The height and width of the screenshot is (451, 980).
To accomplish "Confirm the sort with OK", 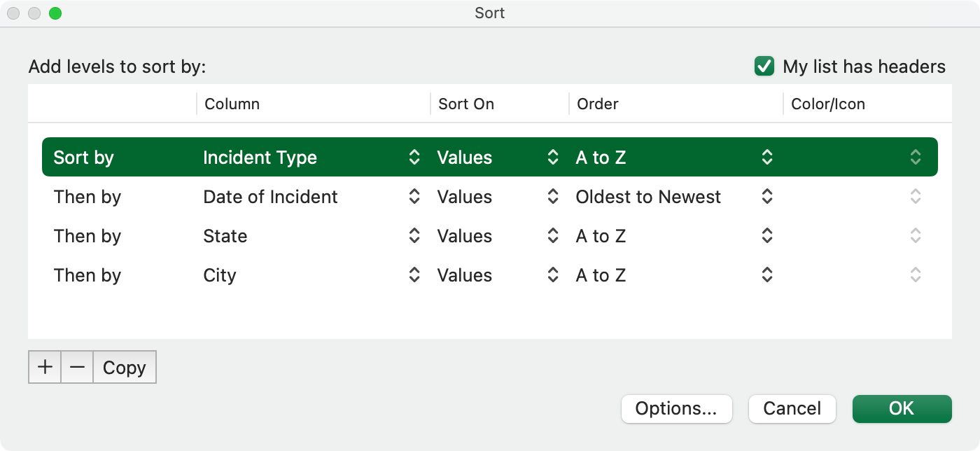I will coord(902,409).
